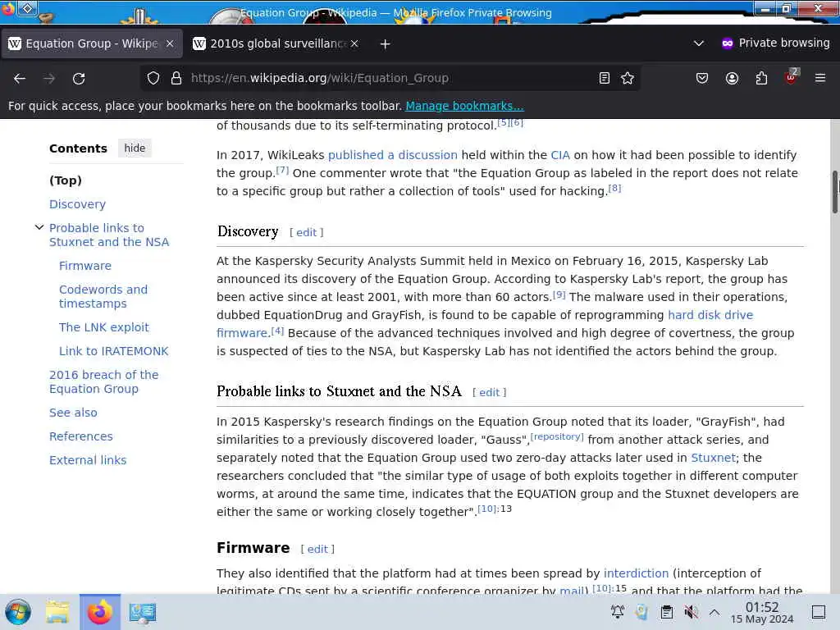Open the [repository] superscript link
This screenshot has height=630, width=840.
pyautogui.click(x=557, y=436)
